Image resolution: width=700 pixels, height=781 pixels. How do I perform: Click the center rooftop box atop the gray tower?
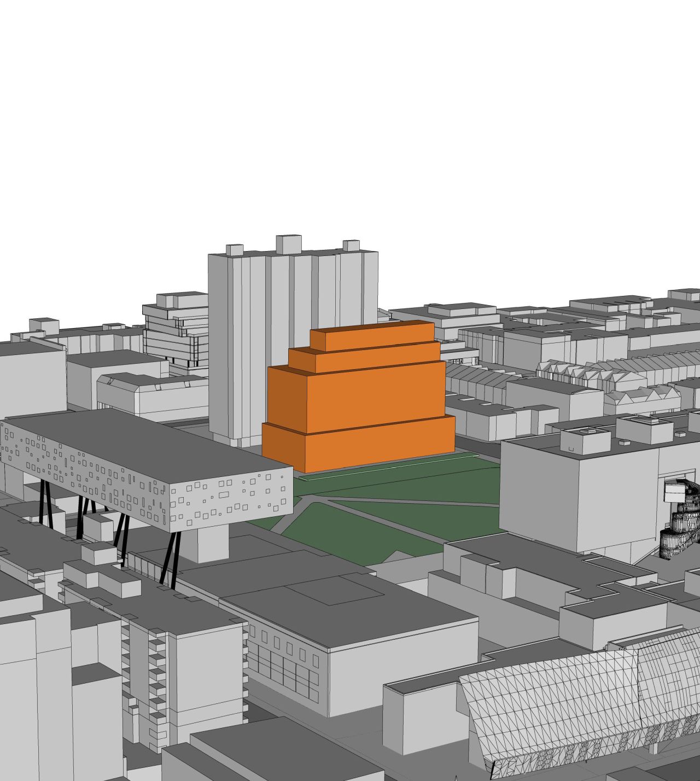point(288,244)
